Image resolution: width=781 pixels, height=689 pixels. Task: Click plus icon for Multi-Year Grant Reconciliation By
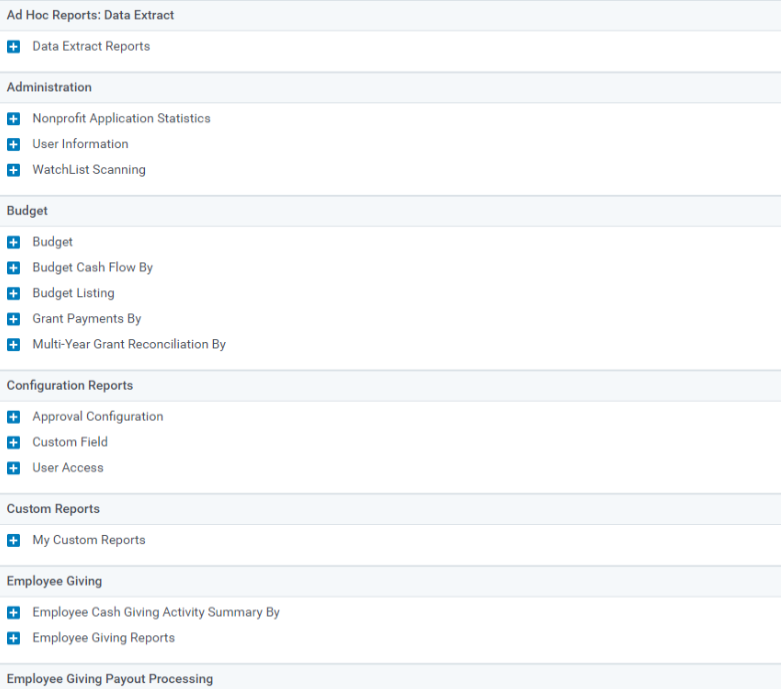click(13, 345)
